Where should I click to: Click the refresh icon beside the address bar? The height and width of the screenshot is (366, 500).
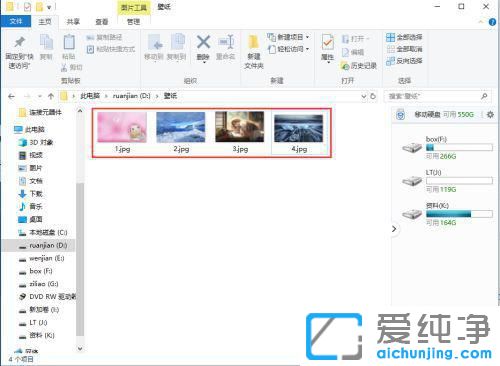pyautogui.click(x=373, y=96)
